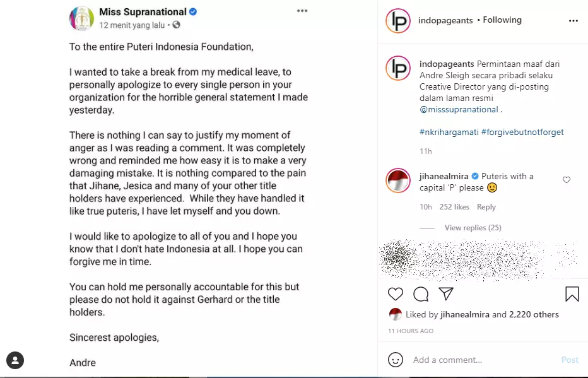Click the indopageants profile avatar

(x=397, y=21)
